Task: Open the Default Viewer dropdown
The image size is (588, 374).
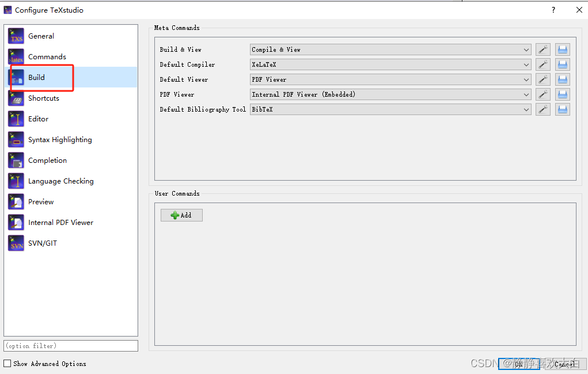Action: pos(390,79)
